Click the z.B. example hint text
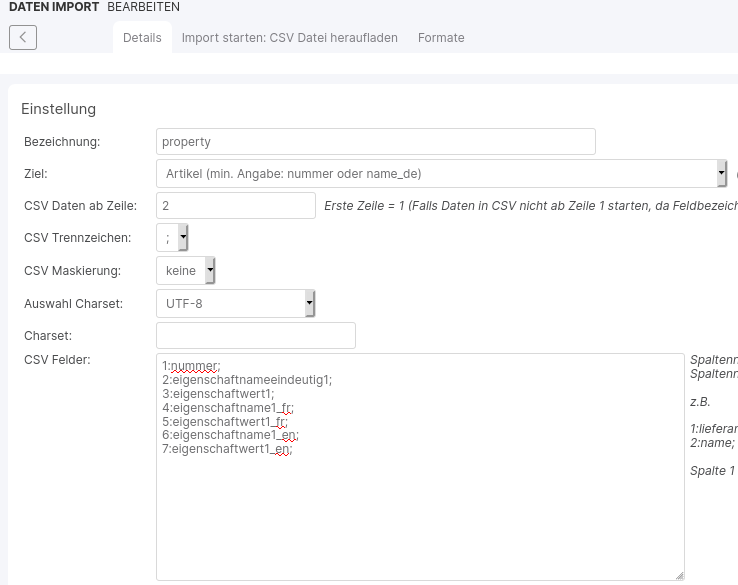Screen dimensions: 738x585 point(700,402)
